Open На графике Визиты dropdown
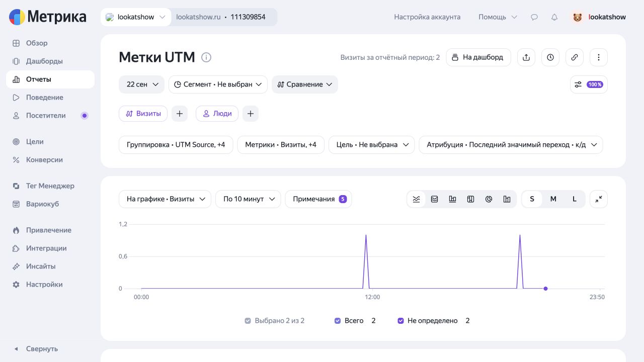 (165, 199)
